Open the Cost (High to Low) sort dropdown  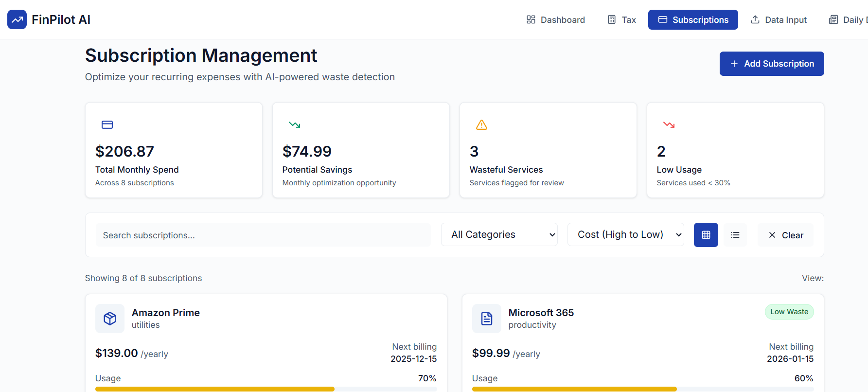point(625,234)
